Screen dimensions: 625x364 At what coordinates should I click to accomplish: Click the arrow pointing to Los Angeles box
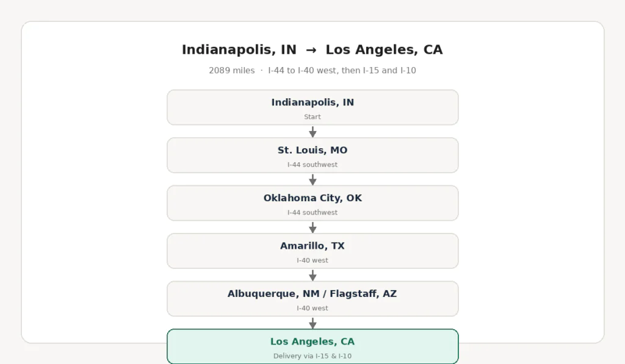(312, 323)
